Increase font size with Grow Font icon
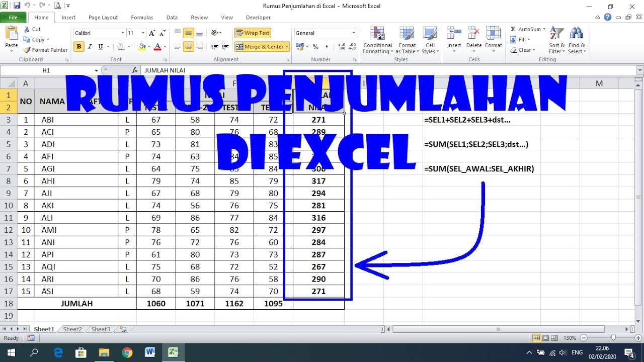Screen dimensions: 644x362 152,33
